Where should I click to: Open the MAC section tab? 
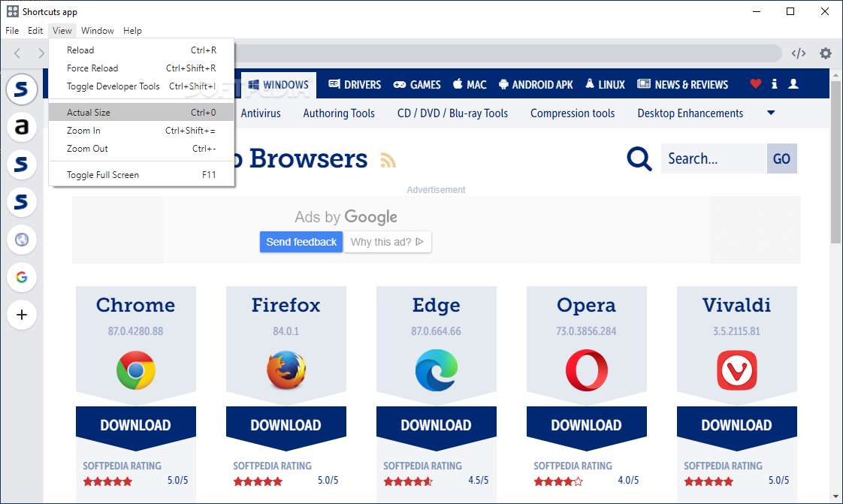pyautogui.click(x=470, y=84)
